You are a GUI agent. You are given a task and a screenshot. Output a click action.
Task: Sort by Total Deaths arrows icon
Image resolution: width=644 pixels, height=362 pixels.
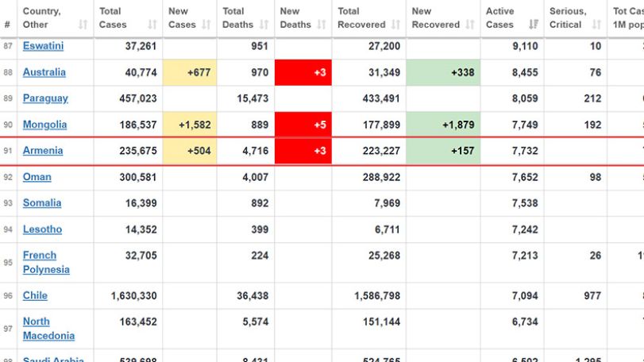point(264,25)
